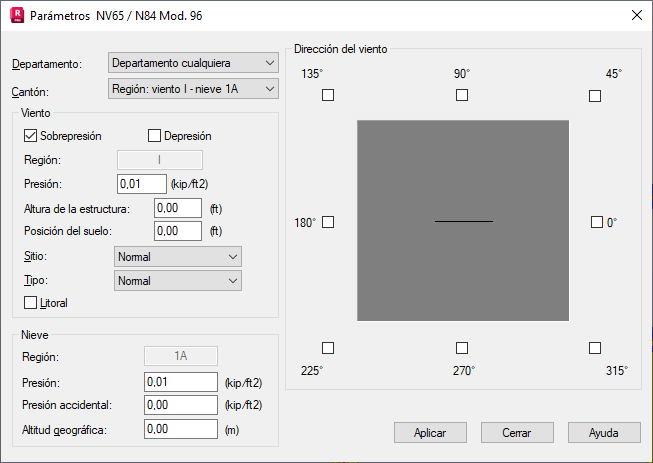
Task: Expand the Tipo dropdown
Action: click(x=178, y=281)
